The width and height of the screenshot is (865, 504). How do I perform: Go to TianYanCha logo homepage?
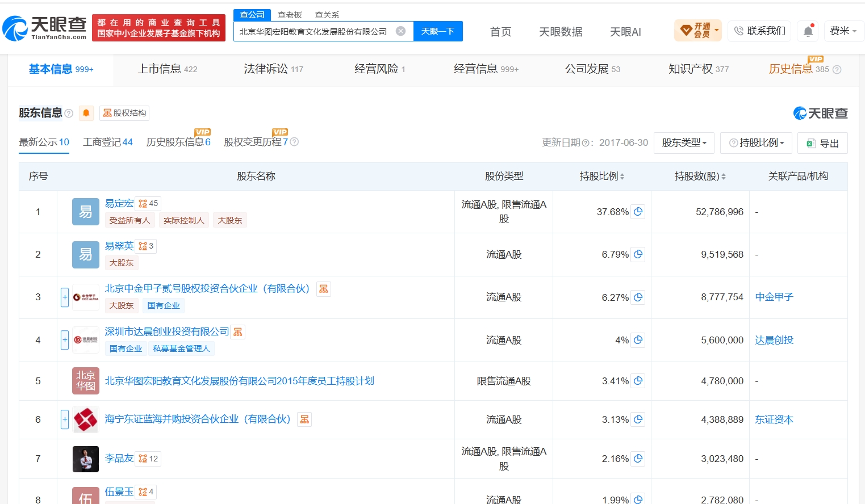pos(44,28)
